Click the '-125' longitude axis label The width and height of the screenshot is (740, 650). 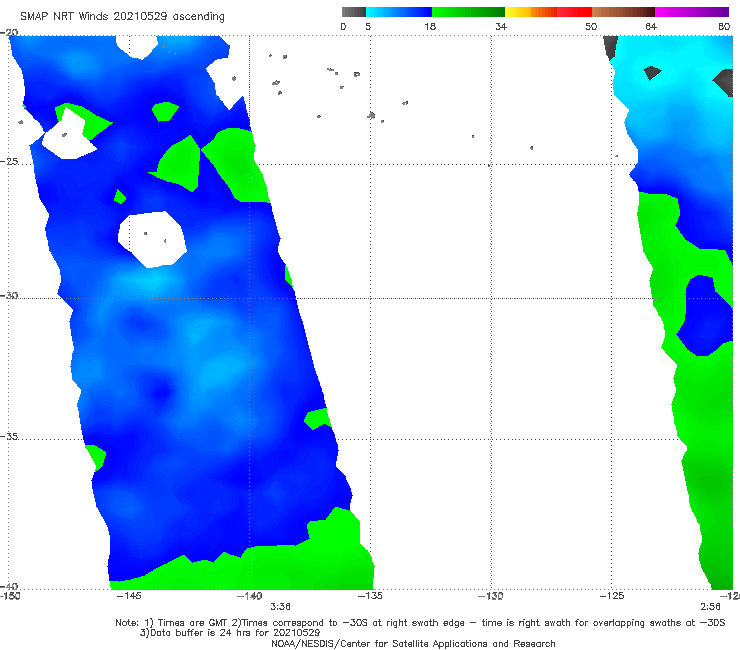(x=612, y=596)
